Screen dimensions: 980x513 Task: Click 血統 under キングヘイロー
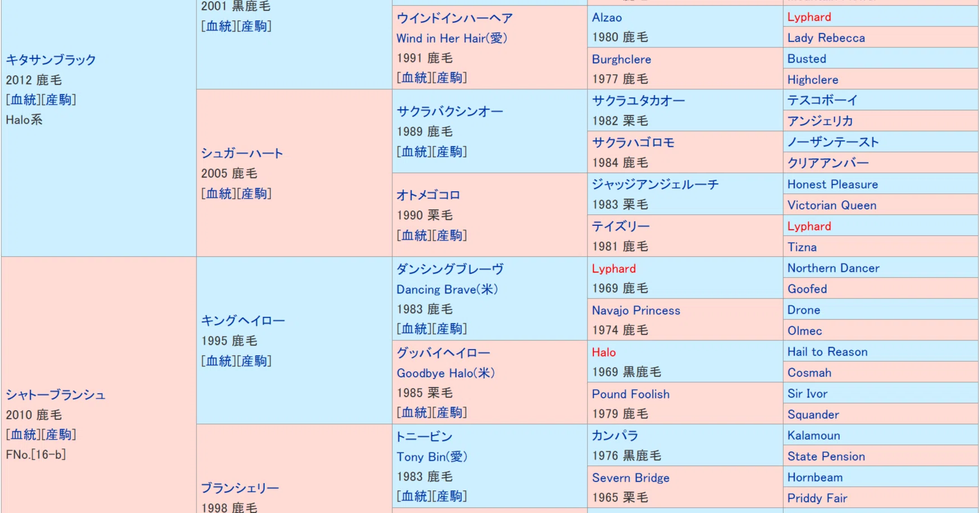[x=220, y=361]
